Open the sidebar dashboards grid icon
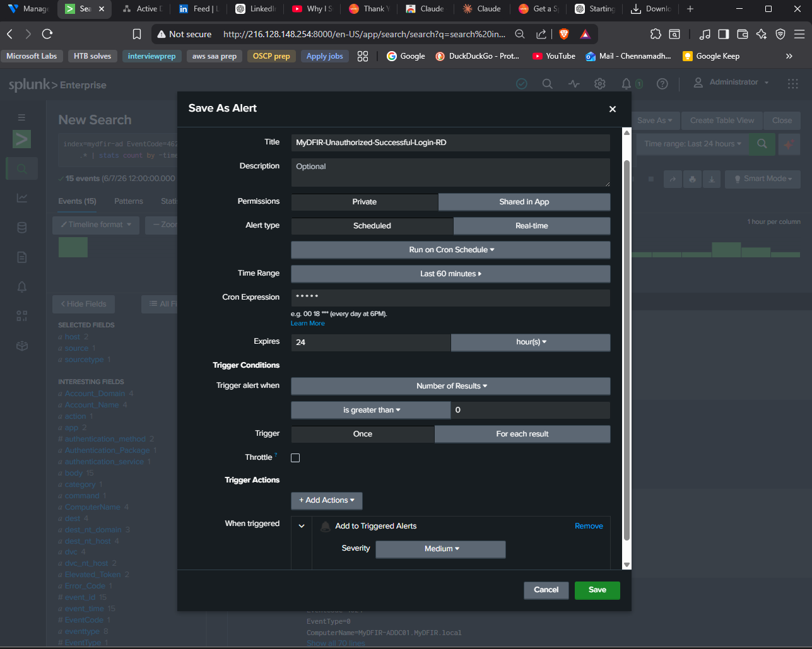This screenshot has height=649, width=812. 22,316
